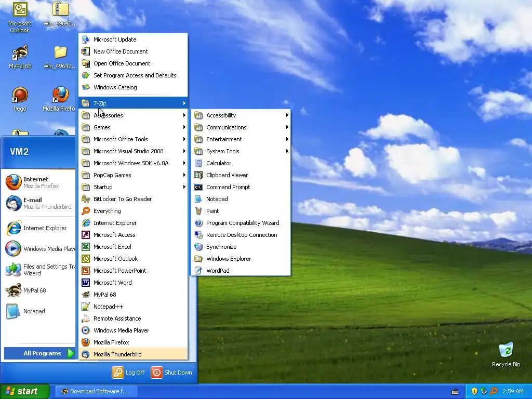Open Set Program Access and Defaults
The image size is (532, 399).
pyautogui.click(x=133, y=75)
